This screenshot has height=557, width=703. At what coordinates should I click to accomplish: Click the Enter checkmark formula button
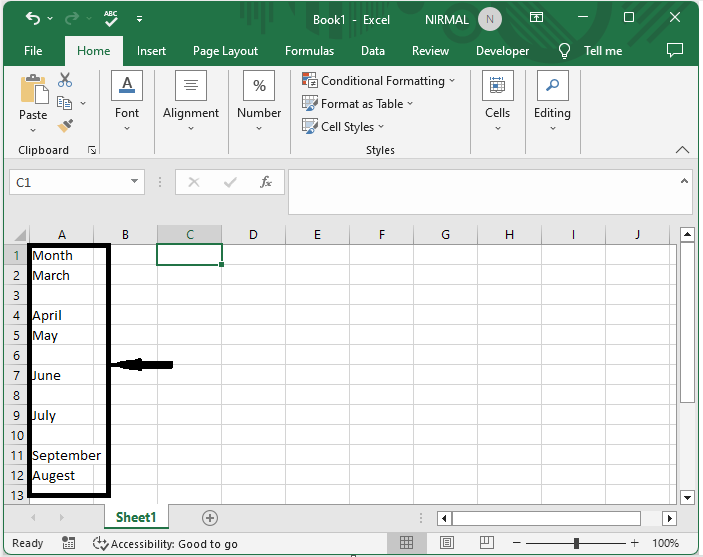tap(230, 182)
